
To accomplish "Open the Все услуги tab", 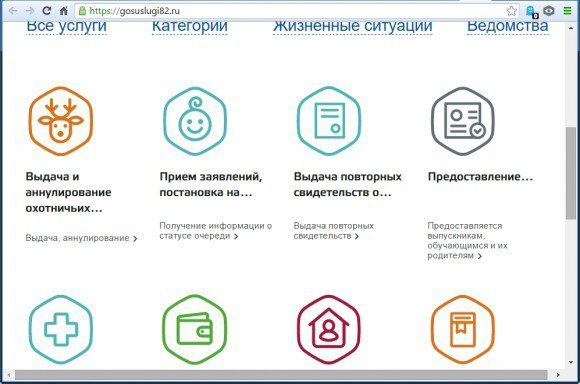I will click(67, 26).
